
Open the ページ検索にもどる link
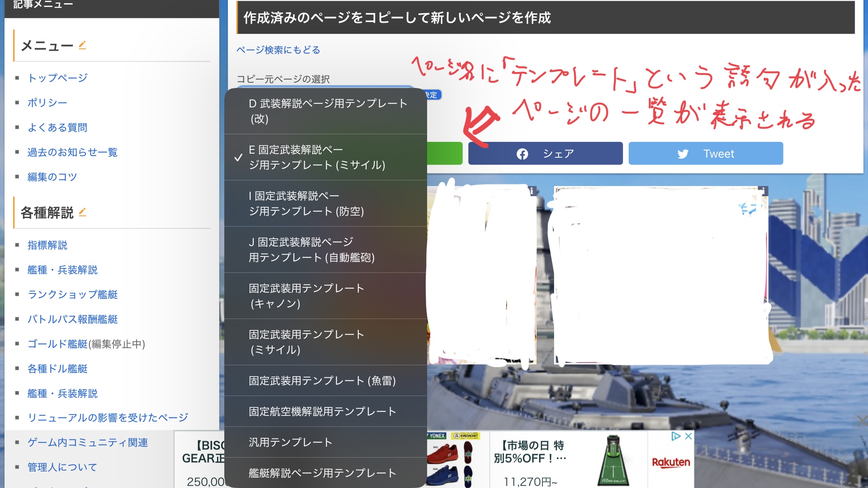click(278, 50)
